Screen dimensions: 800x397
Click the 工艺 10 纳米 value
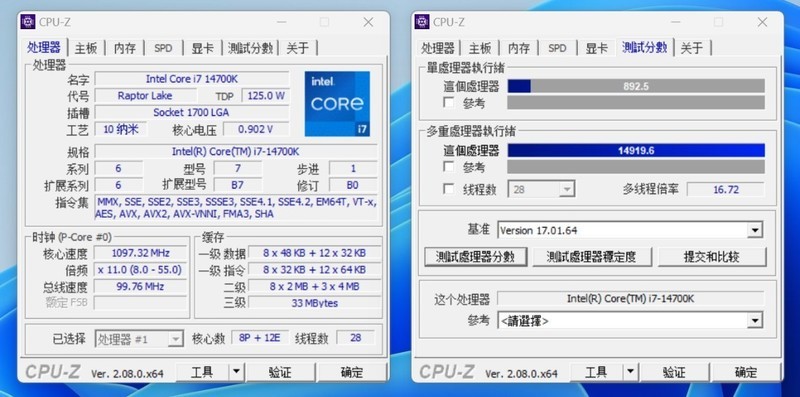121,129
